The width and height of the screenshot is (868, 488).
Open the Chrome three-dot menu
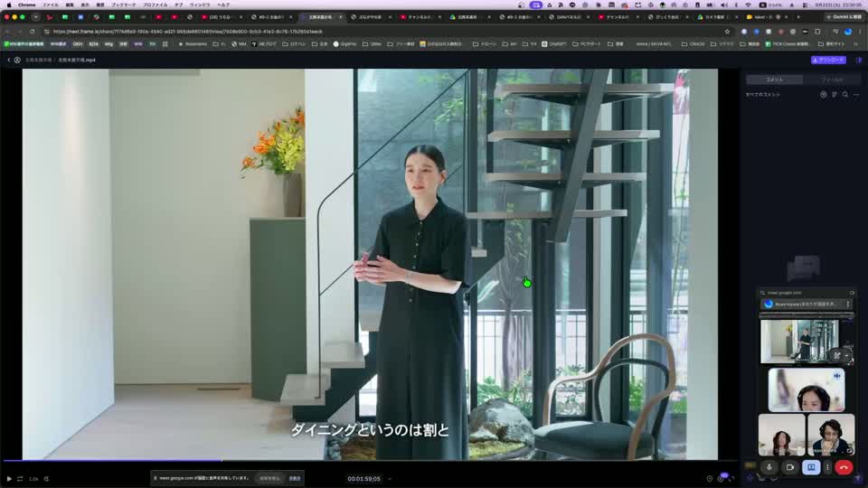pos(859,32)
